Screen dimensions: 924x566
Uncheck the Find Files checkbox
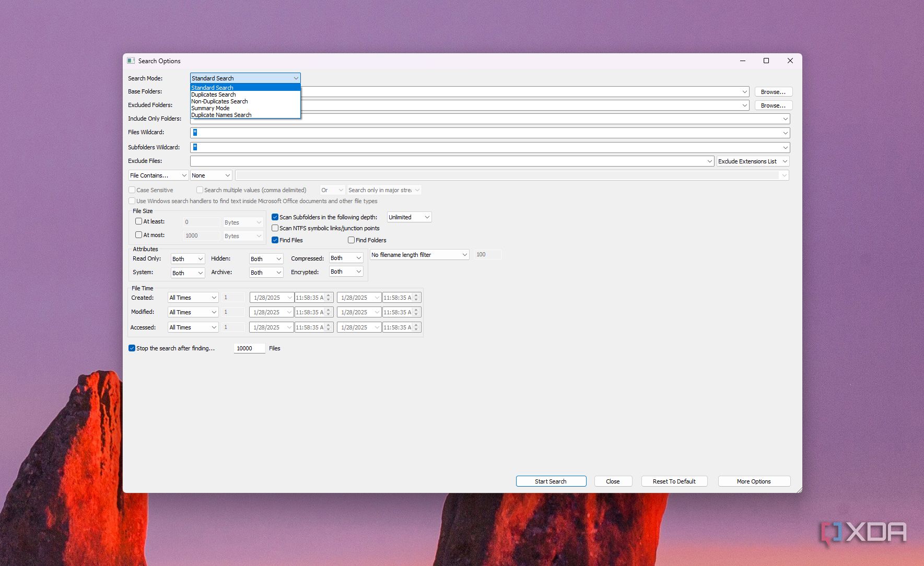pos(275,240)
